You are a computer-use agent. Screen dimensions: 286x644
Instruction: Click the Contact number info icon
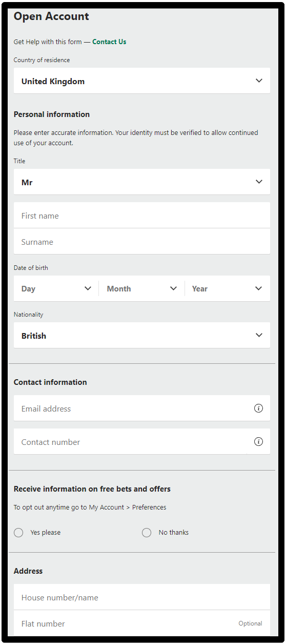point(258,442)
